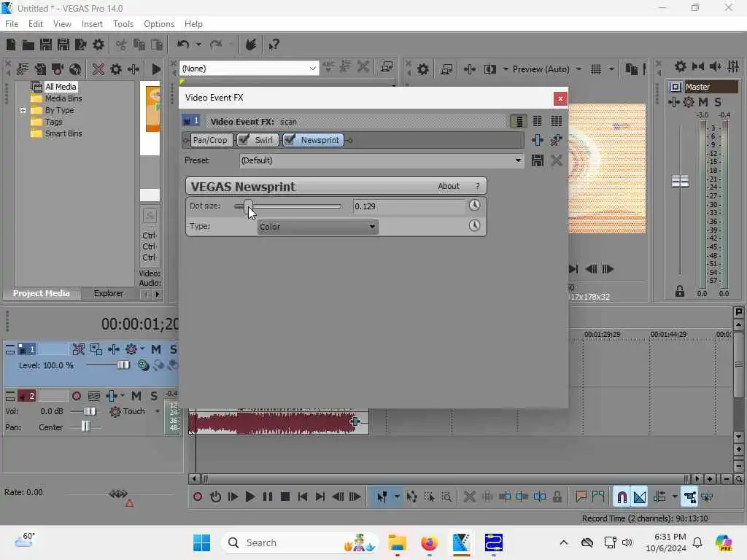The width and height of the screenshot is (747, 560).
Task: Uncheck the Newsprint effect checkbox
Action: point(290,139)
